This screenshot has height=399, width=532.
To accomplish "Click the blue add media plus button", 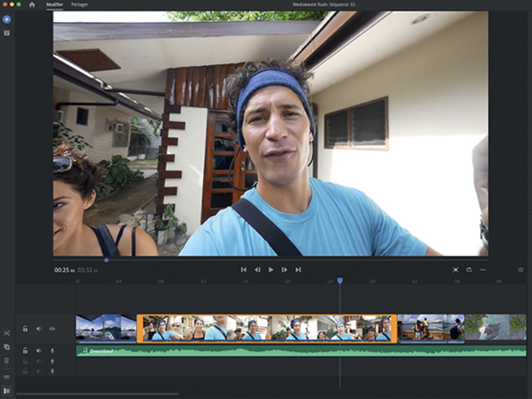I will (6, 19).
